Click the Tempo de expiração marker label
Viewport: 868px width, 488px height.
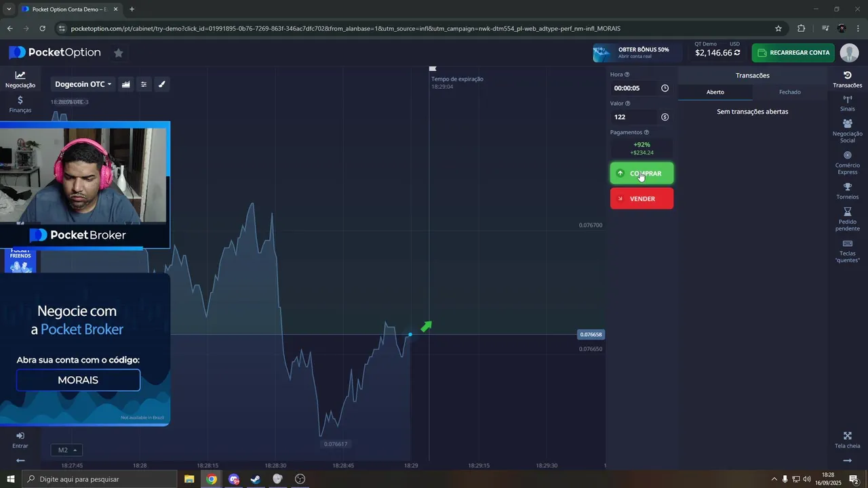click(457, 79)
